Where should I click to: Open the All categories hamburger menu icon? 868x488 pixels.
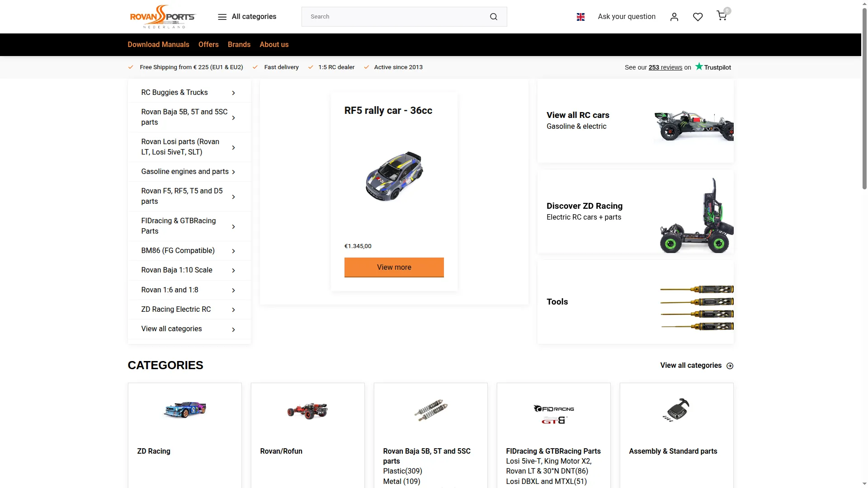pos(222,17)
